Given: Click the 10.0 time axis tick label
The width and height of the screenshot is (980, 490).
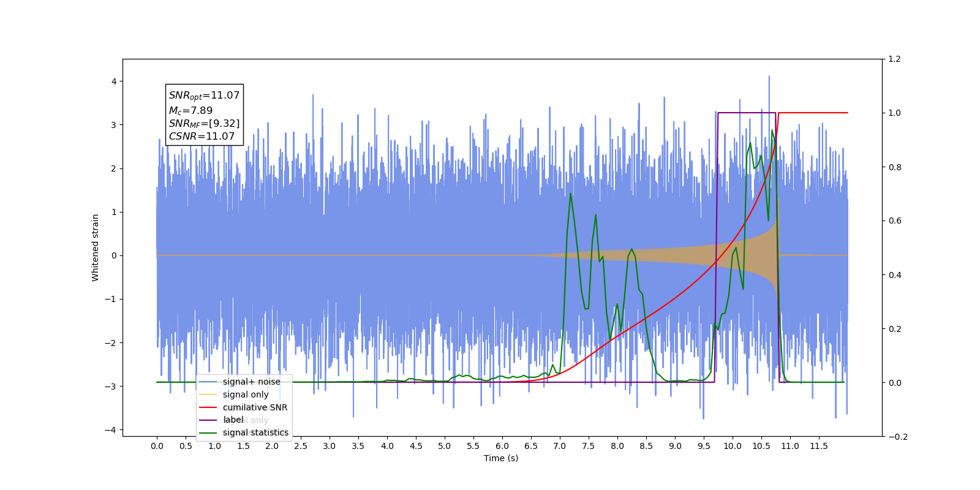Looking at the screenshot, I should coord(733,446).
